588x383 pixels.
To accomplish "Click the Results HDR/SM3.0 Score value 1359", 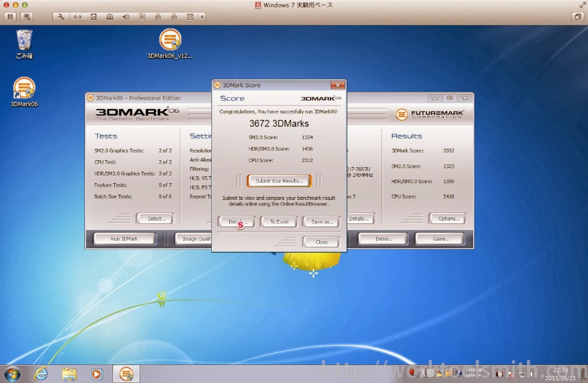I will [448, 181].
